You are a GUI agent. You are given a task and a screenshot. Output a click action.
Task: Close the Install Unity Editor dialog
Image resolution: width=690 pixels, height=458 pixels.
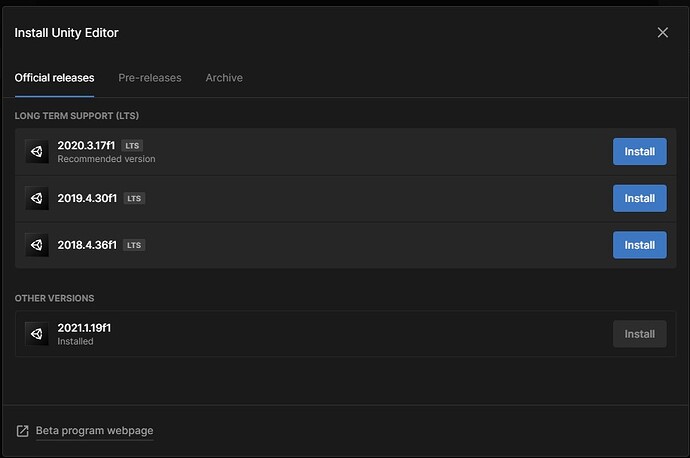pos(662,33)
